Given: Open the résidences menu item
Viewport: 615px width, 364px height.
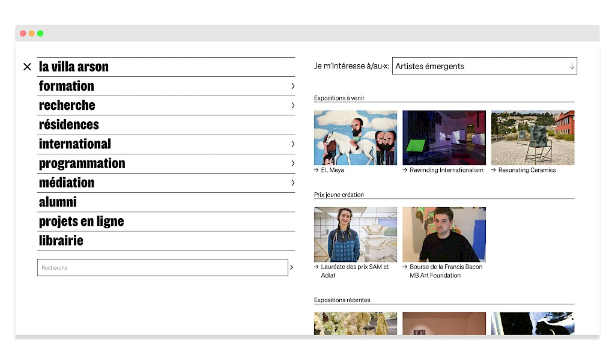Looking at the screenshot, I should [69, 125].
